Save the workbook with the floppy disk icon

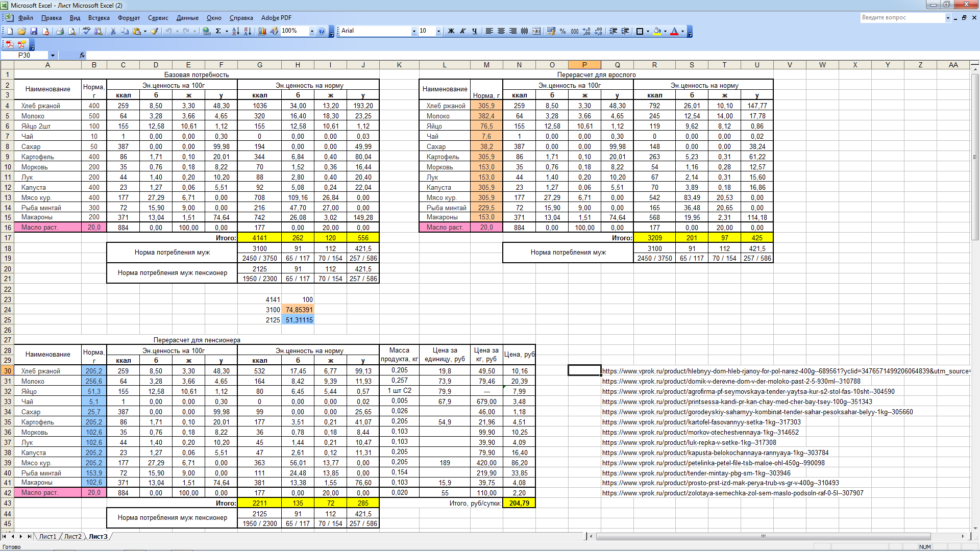34,31
